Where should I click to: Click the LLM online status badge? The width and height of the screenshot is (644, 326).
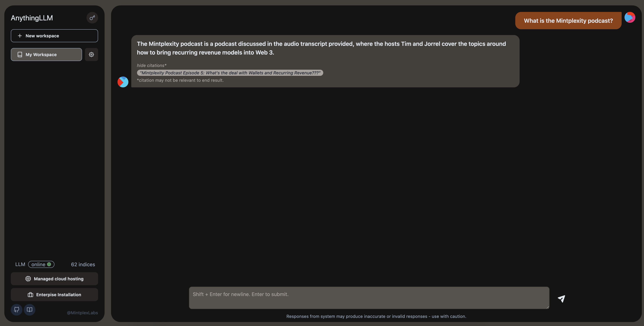click(41, 264)
